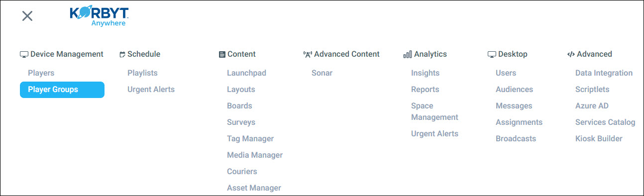Go to Playlists under Schedule
The height and width of the screenshot is (196, 644).
(x=142, y=73)
